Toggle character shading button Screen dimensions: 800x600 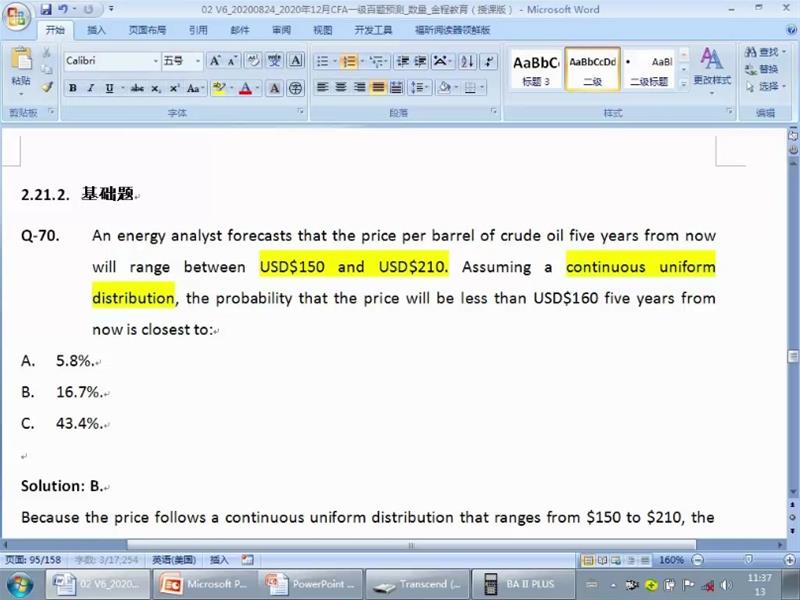(x=274, y=88)
